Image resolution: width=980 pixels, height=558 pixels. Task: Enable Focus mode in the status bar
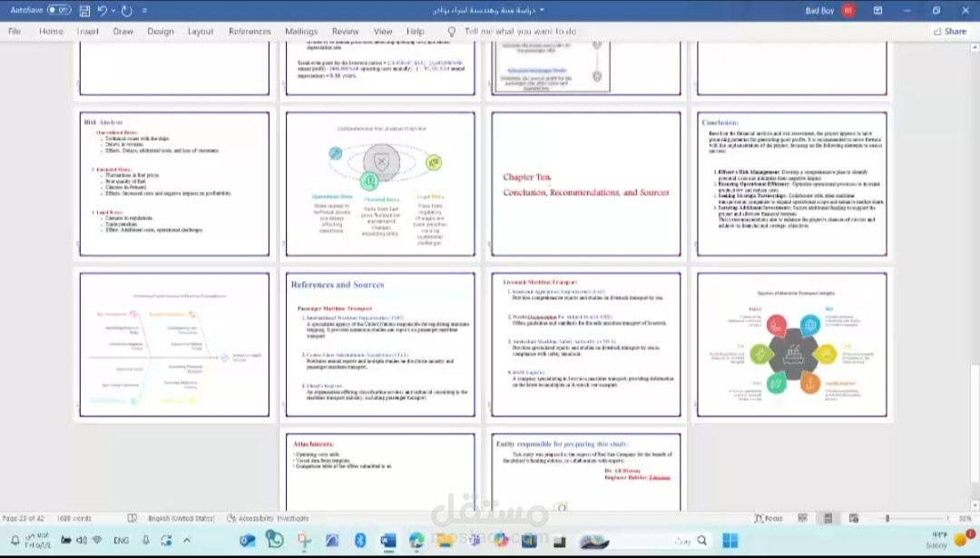pyautogui.click(x=769, y=518)
